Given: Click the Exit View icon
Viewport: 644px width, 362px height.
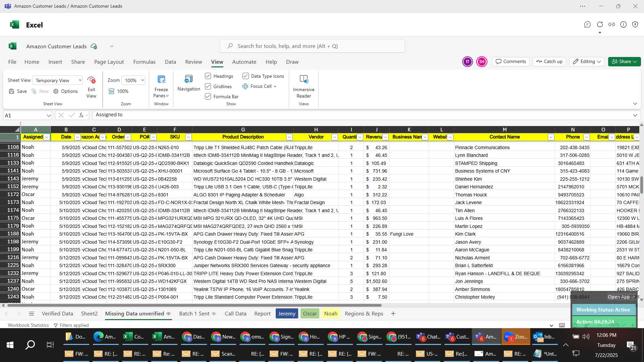Looking at the screenshot, I should pyautogui.click(x=91, y=80).
